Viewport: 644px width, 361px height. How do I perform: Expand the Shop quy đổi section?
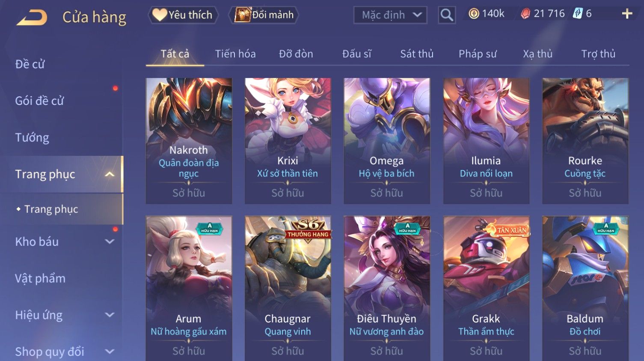tap(110, 352)
